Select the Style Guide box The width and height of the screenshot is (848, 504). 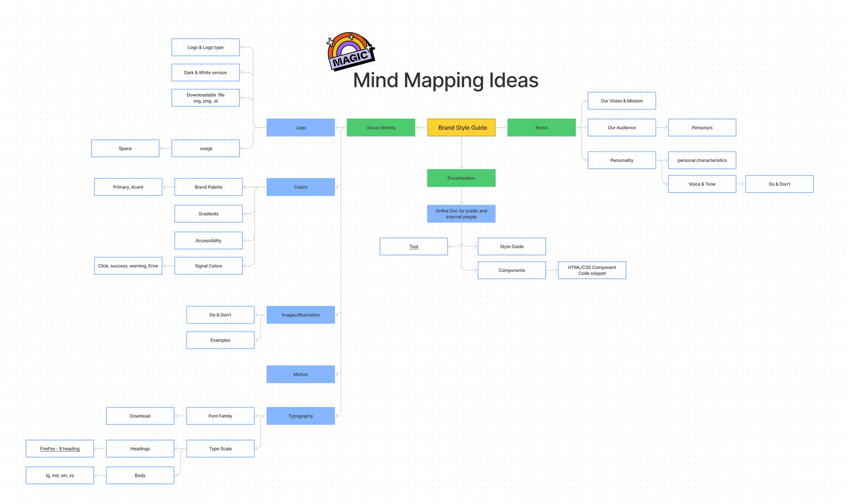pyautogui.click(x=512, y=247)
